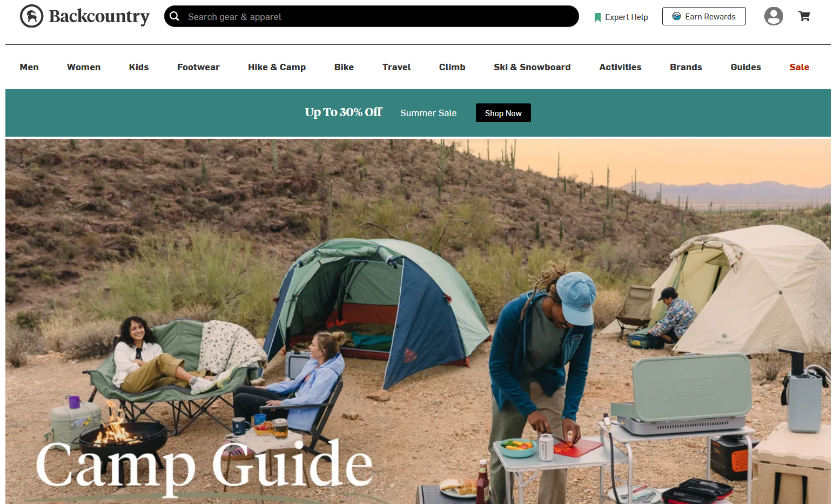Viewport: 834px width, 504px height.
Task: Open the red Sale link
Action: [x=799, y=67]
